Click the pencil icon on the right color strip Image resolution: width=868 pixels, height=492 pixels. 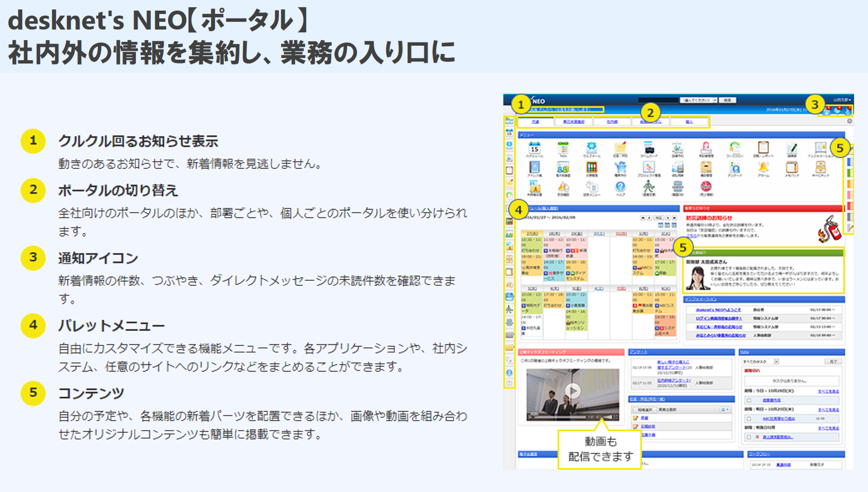coord(850,228)
